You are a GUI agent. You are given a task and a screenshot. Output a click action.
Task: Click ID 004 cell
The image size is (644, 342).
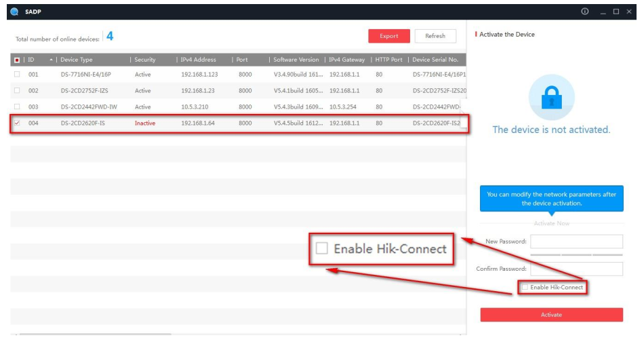[x=33, y=123]
